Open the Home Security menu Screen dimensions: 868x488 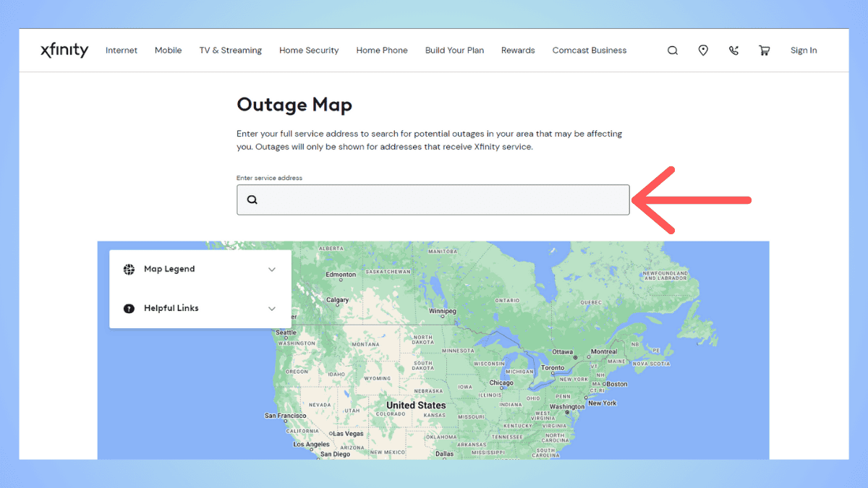(x=309, y=51)
